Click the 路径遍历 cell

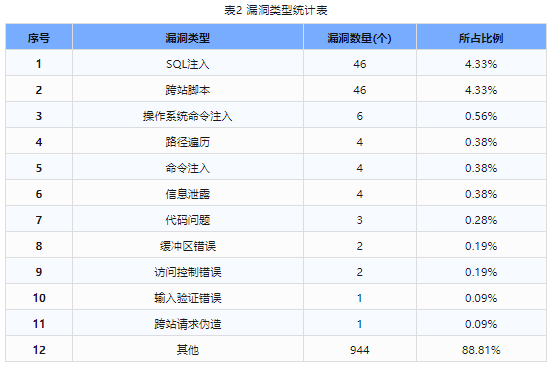pyautogui.click(x=188, y=142)
